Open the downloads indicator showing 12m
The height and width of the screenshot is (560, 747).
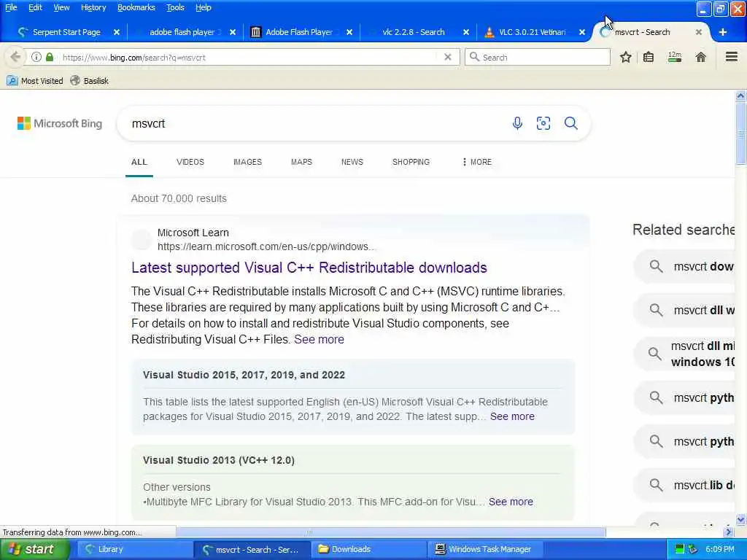coord(675,57)
